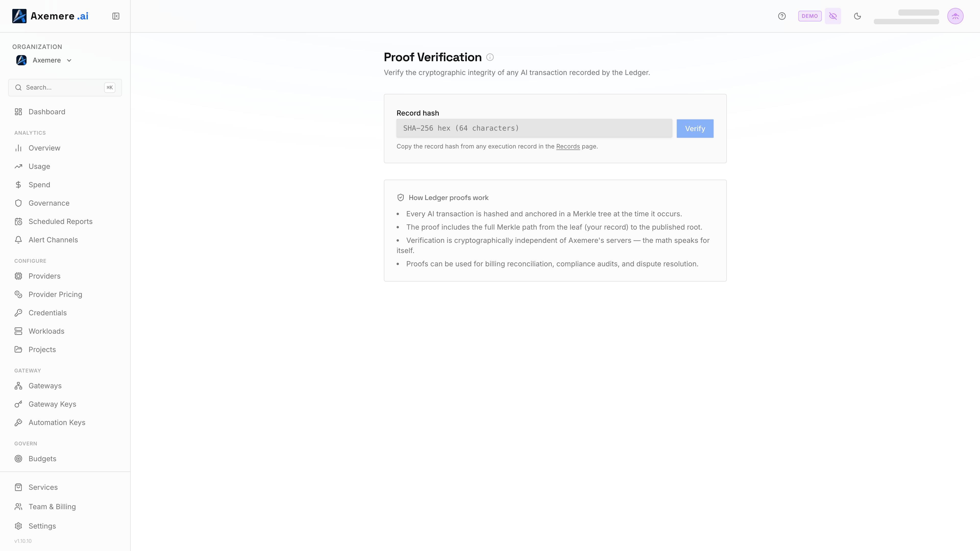Click the Credentials key icon

(x=18, y=313)
